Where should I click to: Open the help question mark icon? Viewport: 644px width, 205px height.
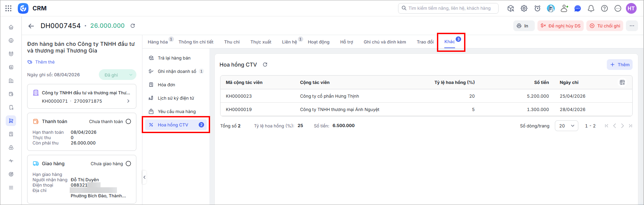tap(604, 8)
